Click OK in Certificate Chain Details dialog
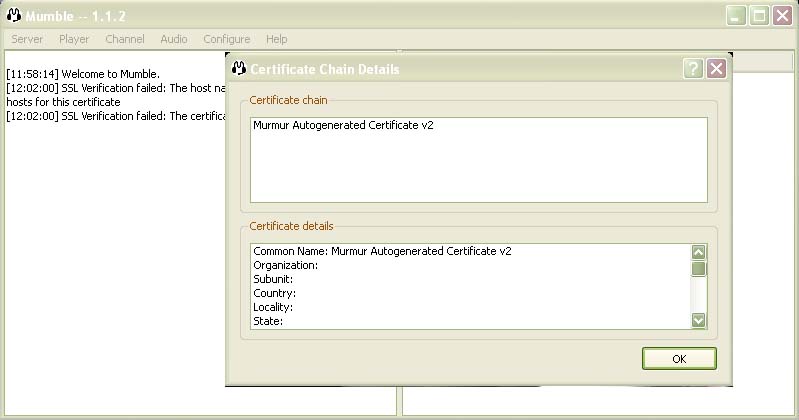The image size is (799, 420). 679,359
